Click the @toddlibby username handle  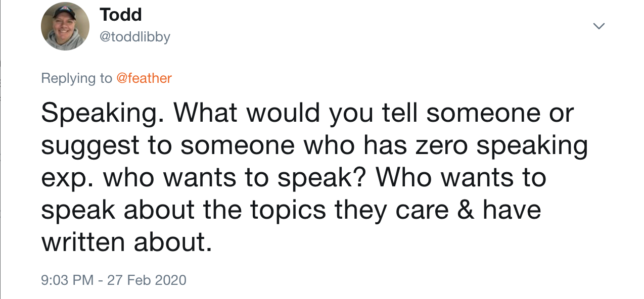coord(135,36)
